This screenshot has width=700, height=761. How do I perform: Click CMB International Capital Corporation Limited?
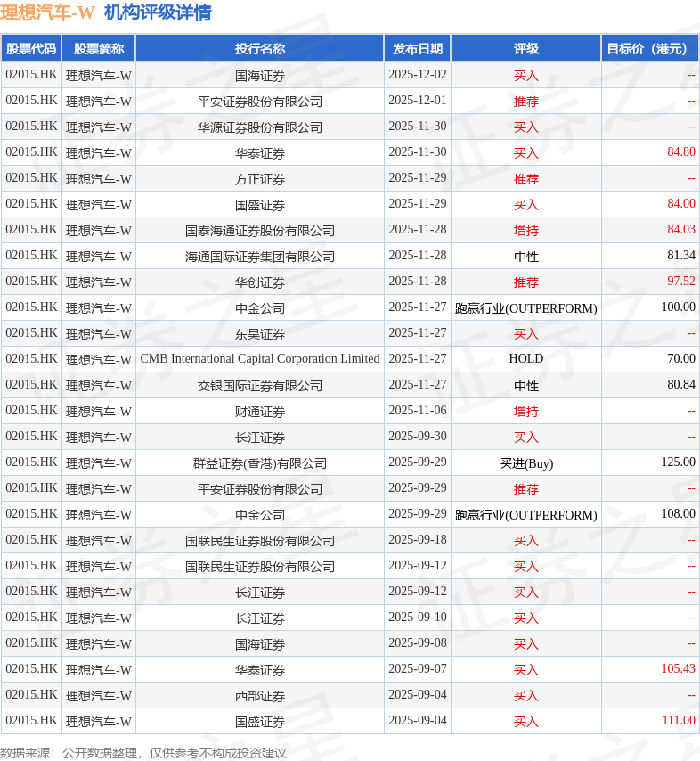point(259,358)
